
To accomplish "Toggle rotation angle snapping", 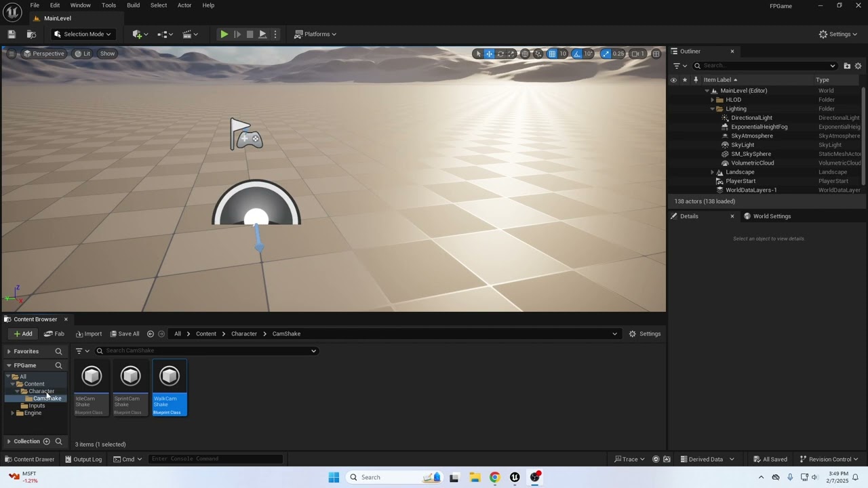I will [x=577, y=54].
